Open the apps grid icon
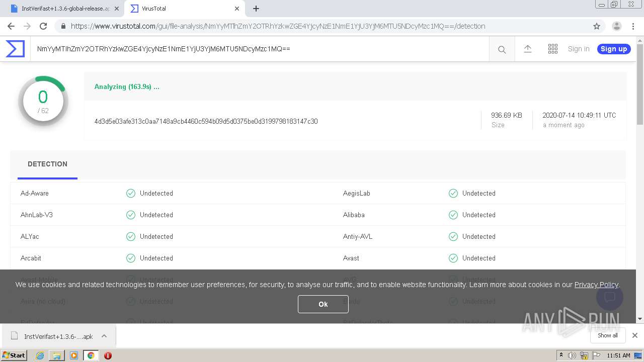 pyautogui.click(x=552, y=49)
